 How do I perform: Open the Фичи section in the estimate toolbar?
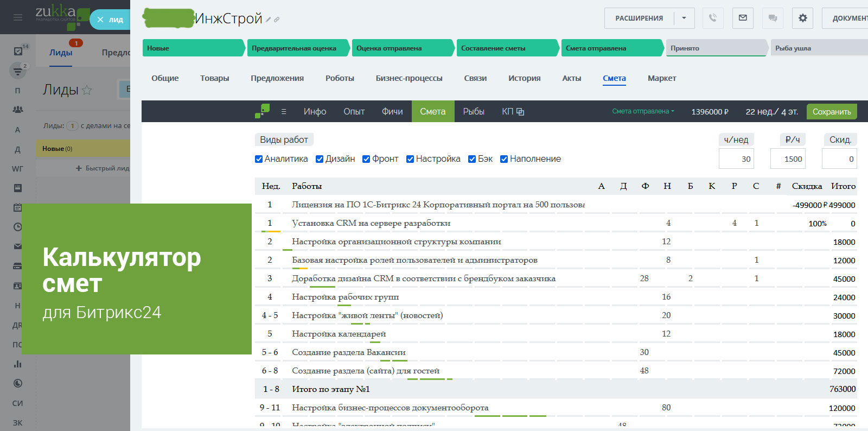pos(392,111)
